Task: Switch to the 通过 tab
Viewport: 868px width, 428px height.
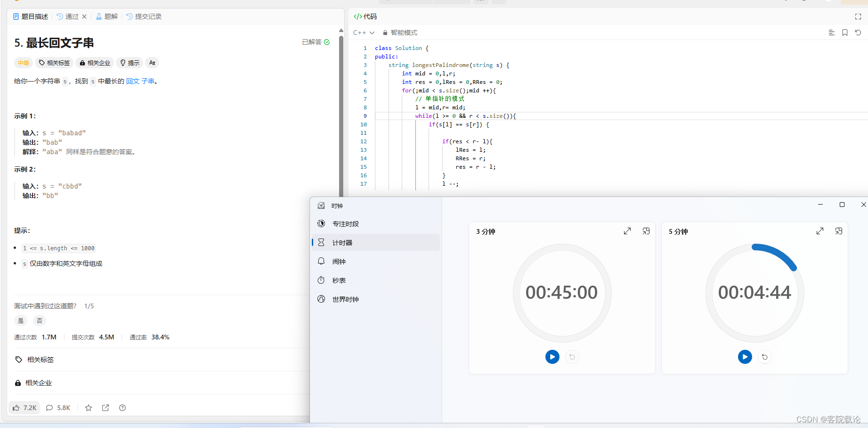Action: point(68,16)
